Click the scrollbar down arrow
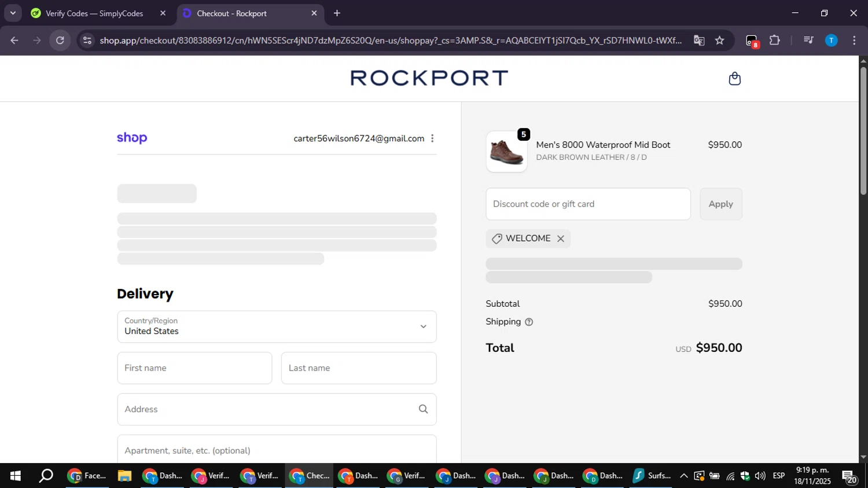This screenshot has height=488, width=868. (863, 457)
